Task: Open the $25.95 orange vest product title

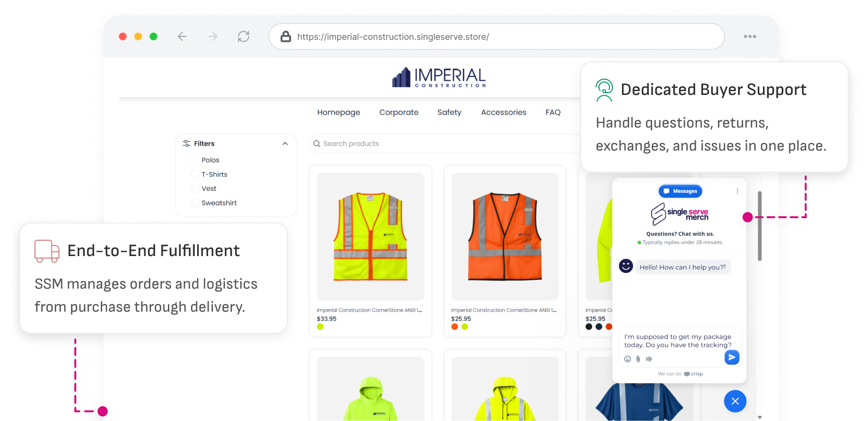Action: (x=504, y=310)
